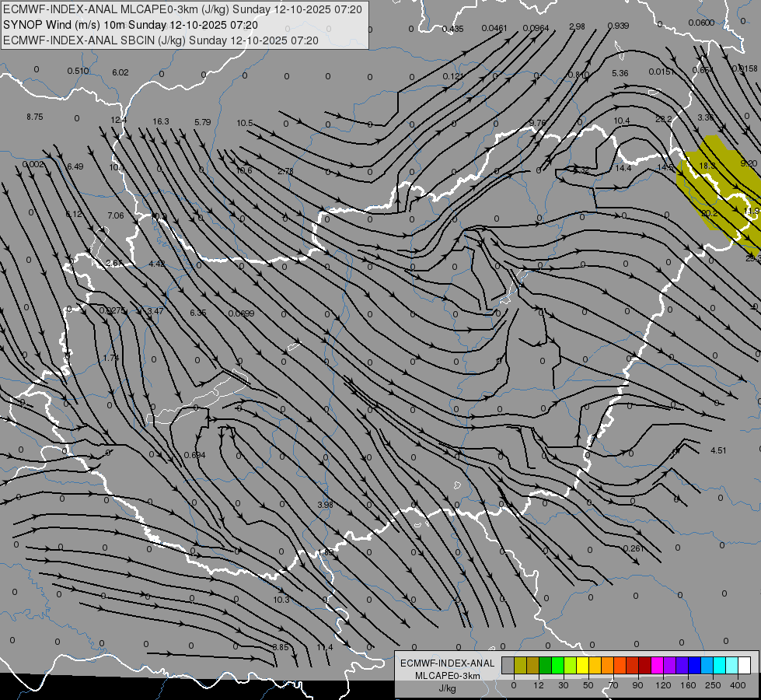Select the J/kg unit label in legend
The height and width of the screenshot is (700, 761).
click(x=448, y=688)
